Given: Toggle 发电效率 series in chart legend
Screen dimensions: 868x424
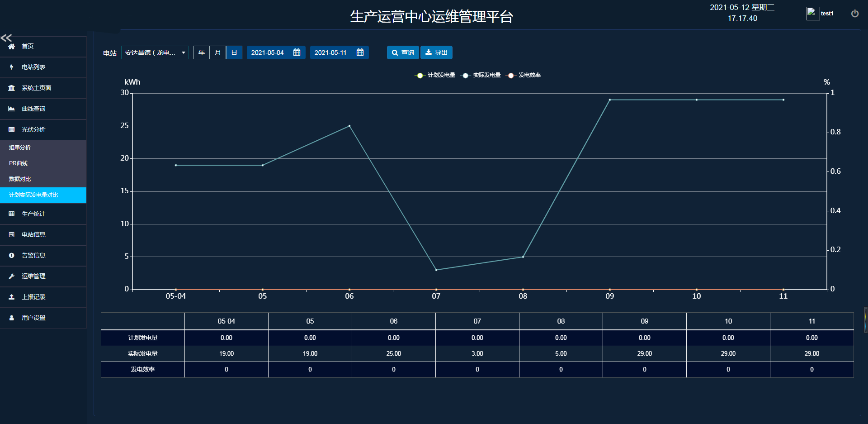Looking at the screenshot, I should click(x=524, y=75).
